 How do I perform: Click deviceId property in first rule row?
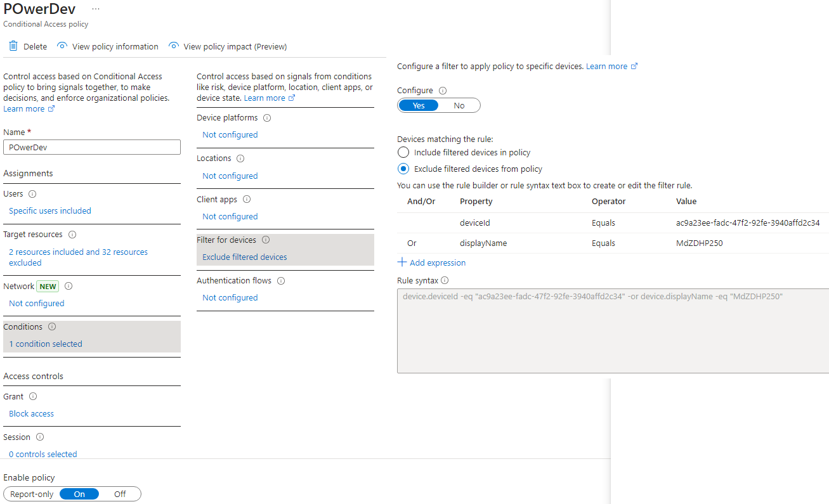click(475, 223)
